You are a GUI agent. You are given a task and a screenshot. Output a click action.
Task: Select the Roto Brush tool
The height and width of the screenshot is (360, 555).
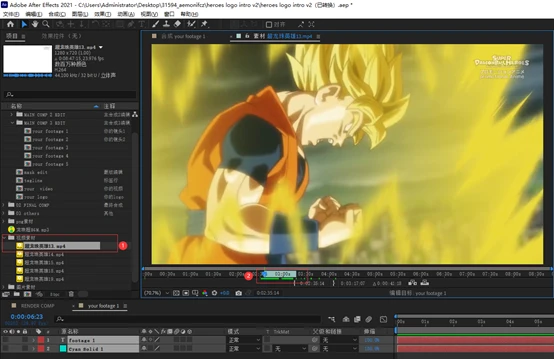(191, 24)
